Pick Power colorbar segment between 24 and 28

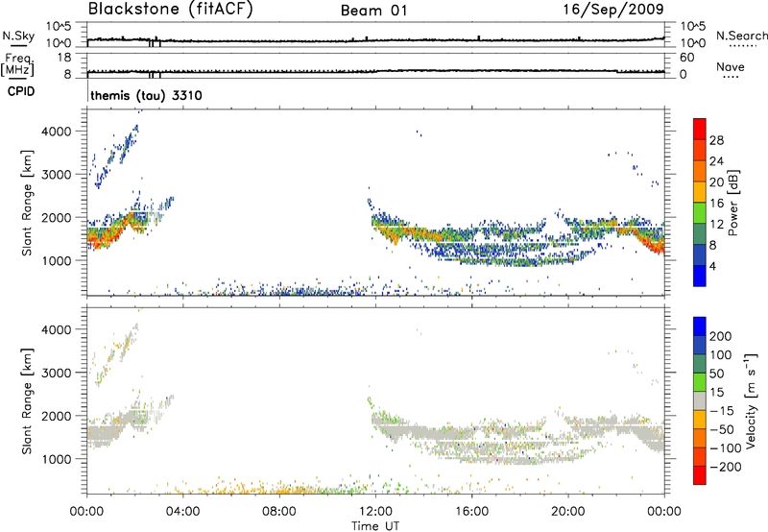pos(700,150)
